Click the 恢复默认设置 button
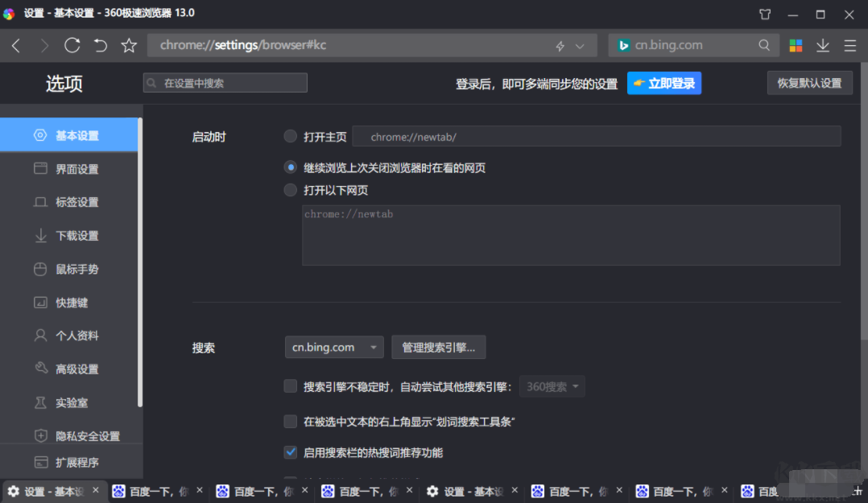 [809, 82]
